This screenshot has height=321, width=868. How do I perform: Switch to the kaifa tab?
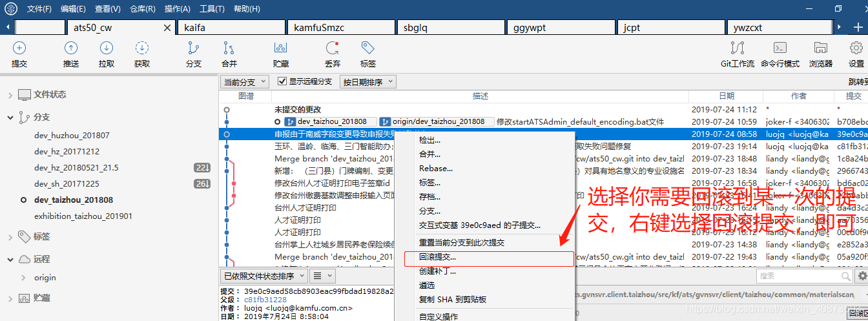tap(231, 28)
